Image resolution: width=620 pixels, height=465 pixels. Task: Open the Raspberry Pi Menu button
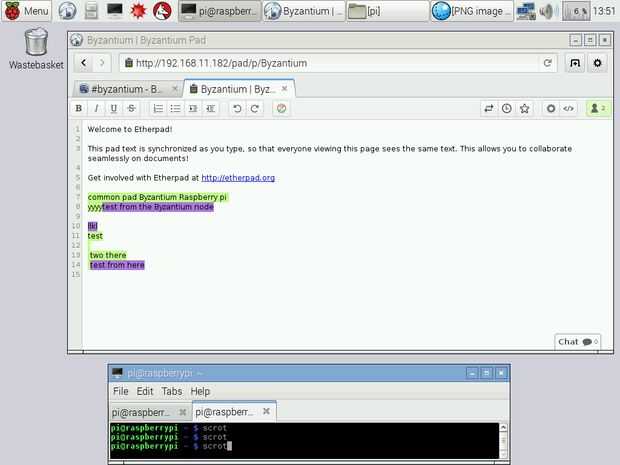click(26, 11)
